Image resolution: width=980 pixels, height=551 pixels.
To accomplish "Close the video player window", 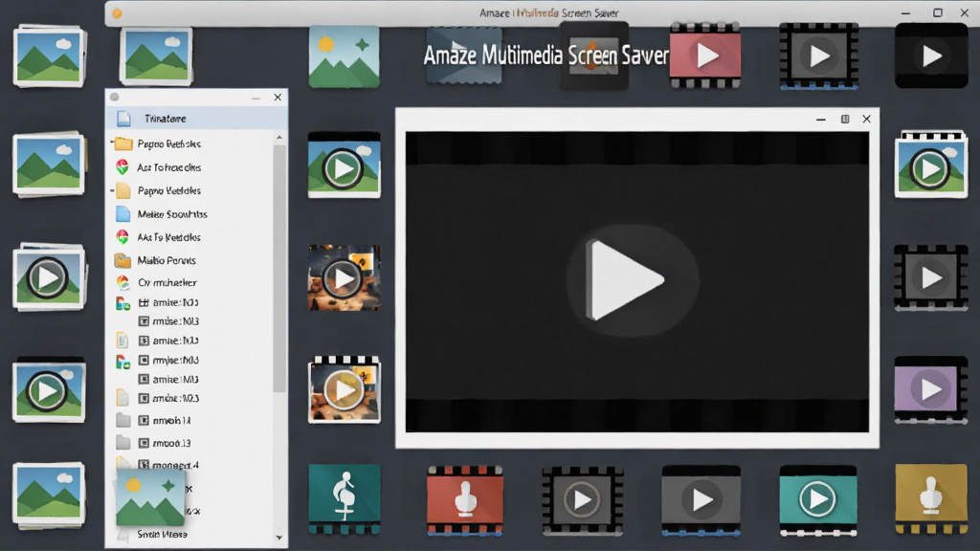I will (x=866, y=119).
